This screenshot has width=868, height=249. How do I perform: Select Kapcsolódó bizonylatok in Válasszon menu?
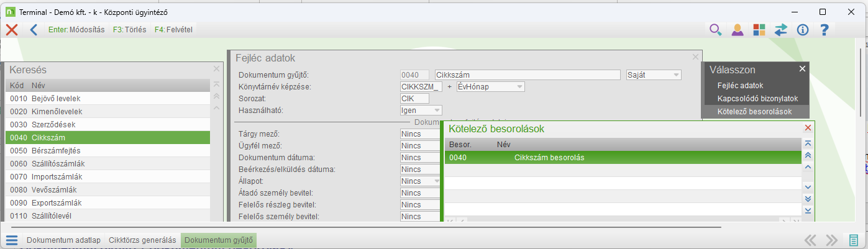pos(757,99)
